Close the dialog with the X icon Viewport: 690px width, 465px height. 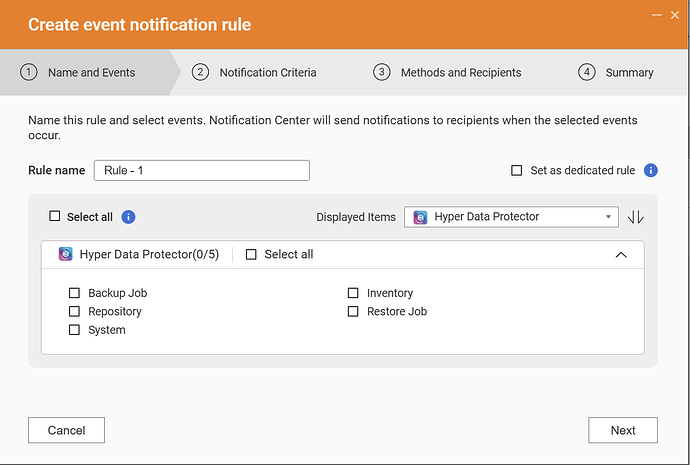click(x=676, y=15)
